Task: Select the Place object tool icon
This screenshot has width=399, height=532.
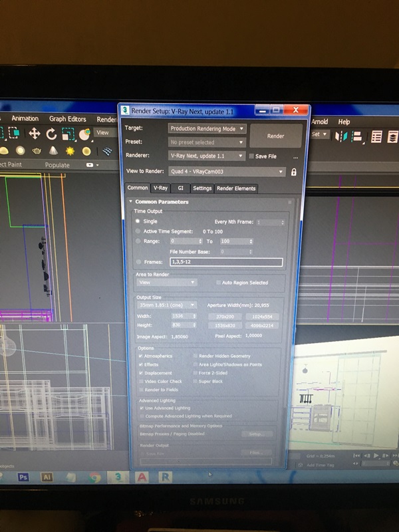Action: point(85,134)
